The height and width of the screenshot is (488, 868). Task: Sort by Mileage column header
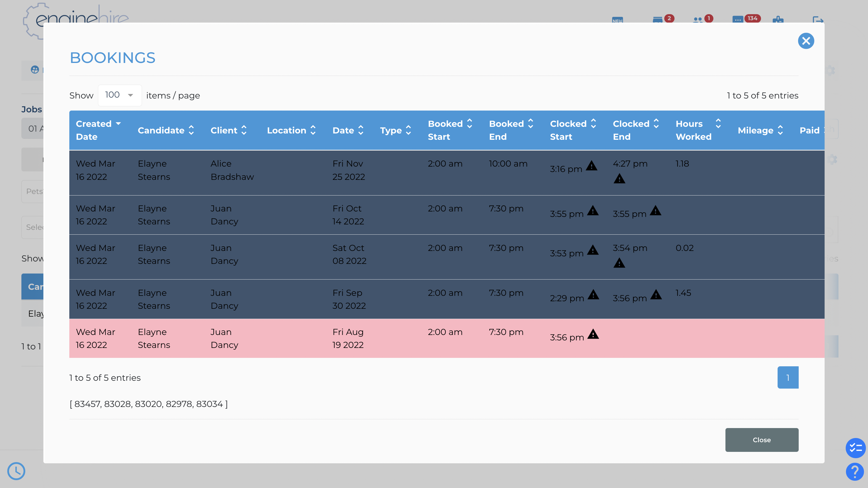[x=760, y=130]
